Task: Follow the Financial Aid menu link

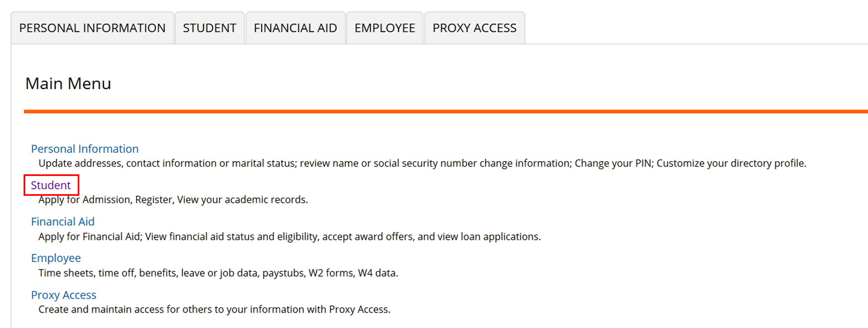Action: [63, 222]
